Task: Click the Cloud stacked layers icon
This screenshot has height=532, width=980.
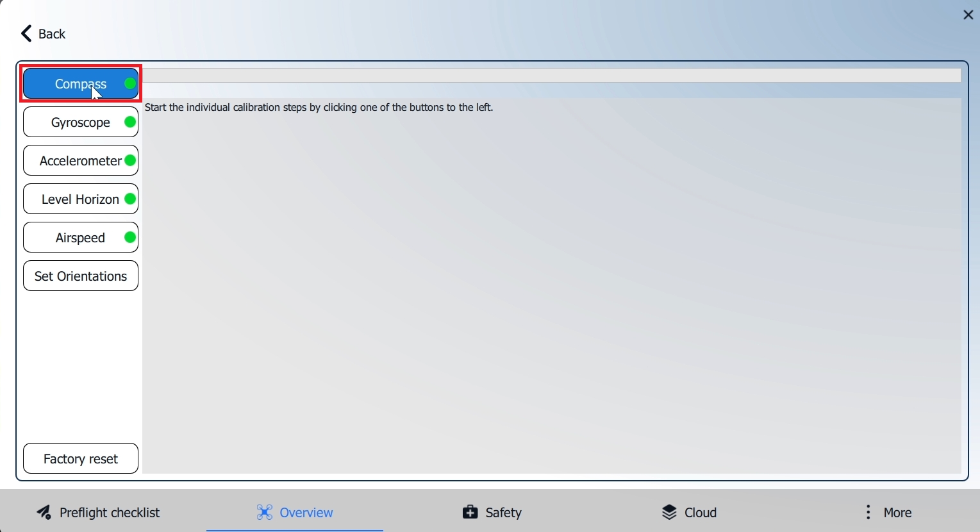Action: [669, 513]
